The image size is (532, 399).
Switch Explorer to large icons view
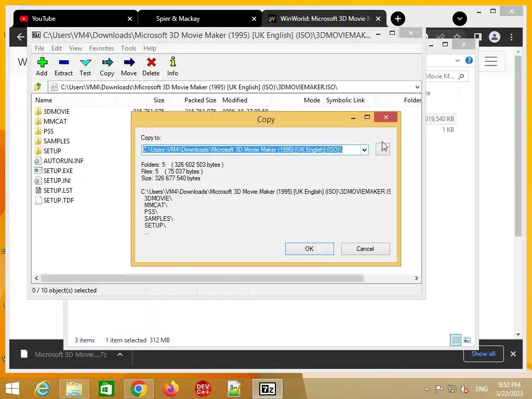tap(467, 340)
